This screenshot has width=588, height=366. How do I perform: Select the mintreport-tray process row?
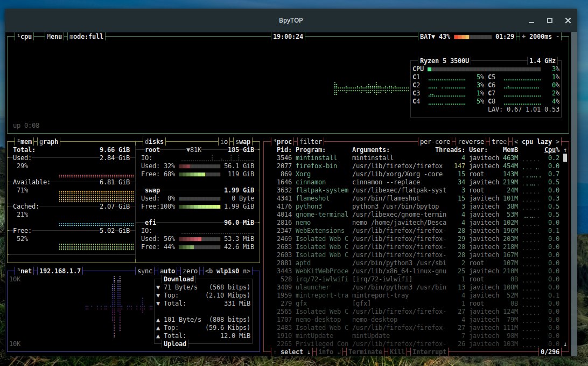[x=418, y=295]
